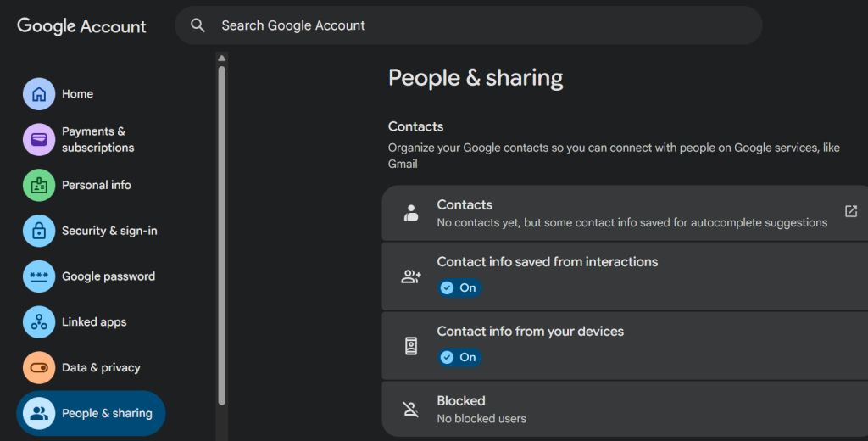Open Contact info saved from interactions row
This screenshot has width=868, height=441.
click(625, 276)
